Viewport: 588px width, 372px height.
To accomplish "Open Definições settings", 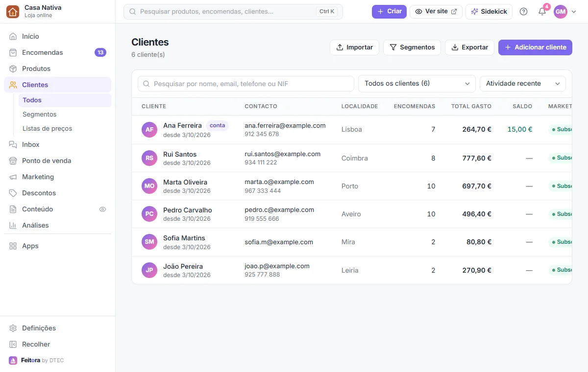I will tap(58, 328).
